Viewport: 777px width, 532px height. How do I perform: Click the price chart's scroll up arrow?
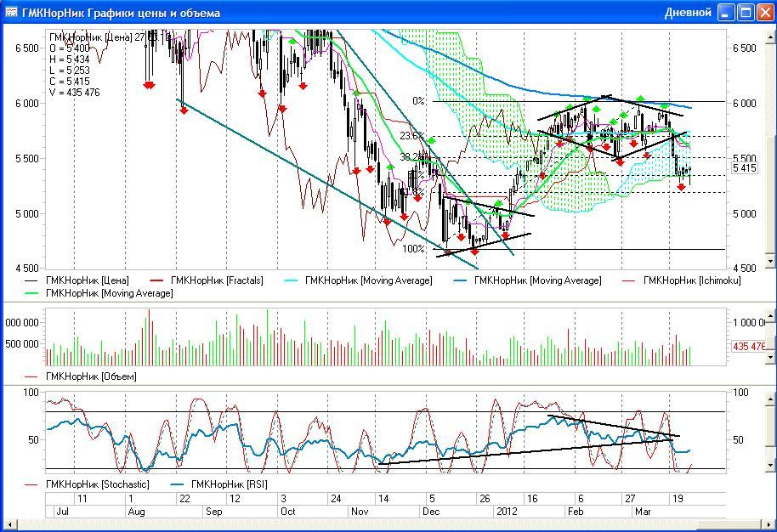click(x=770, y=37)
